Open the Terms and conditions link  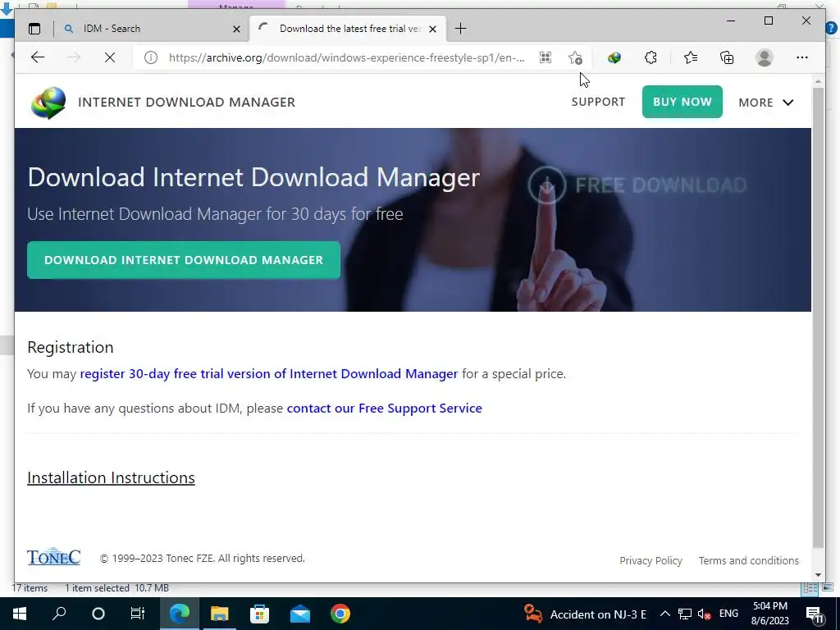coord(748,560)
